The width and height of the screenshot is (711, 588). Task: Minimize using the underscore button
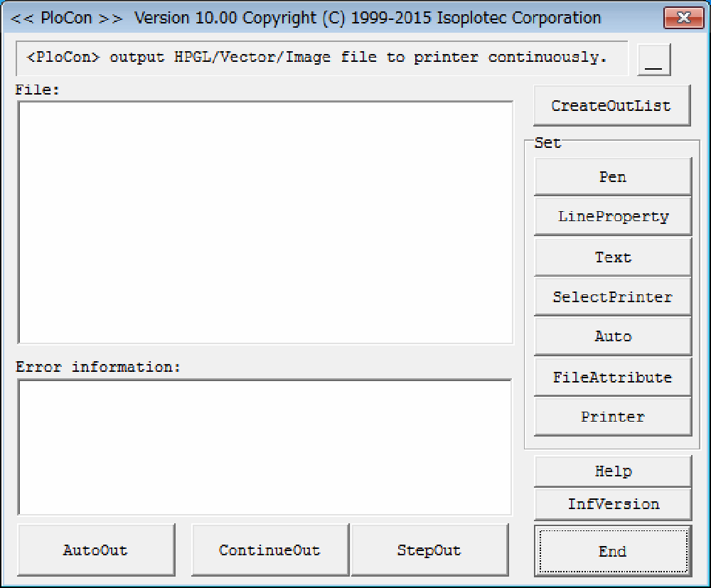coord(653,60)
